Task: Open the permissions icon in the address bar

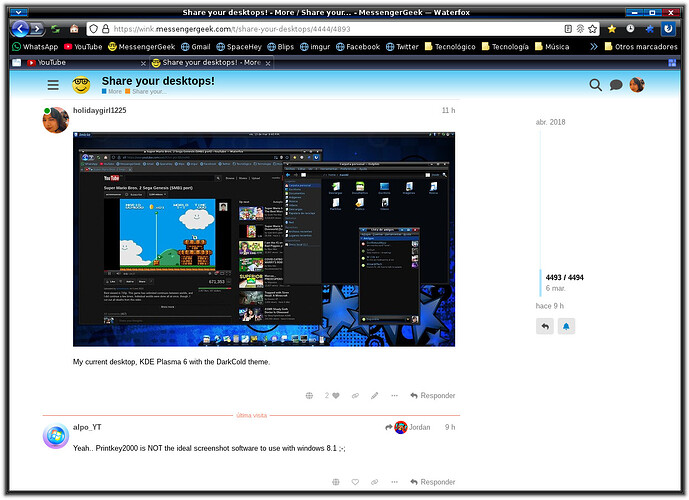Action: [x=580, y=29]
